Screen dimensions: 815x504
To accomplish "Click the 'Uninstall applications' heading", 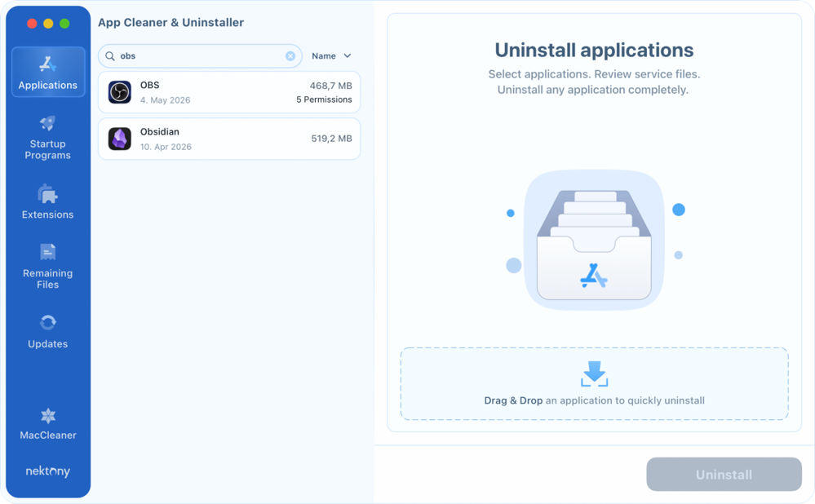I will point(594,51).
